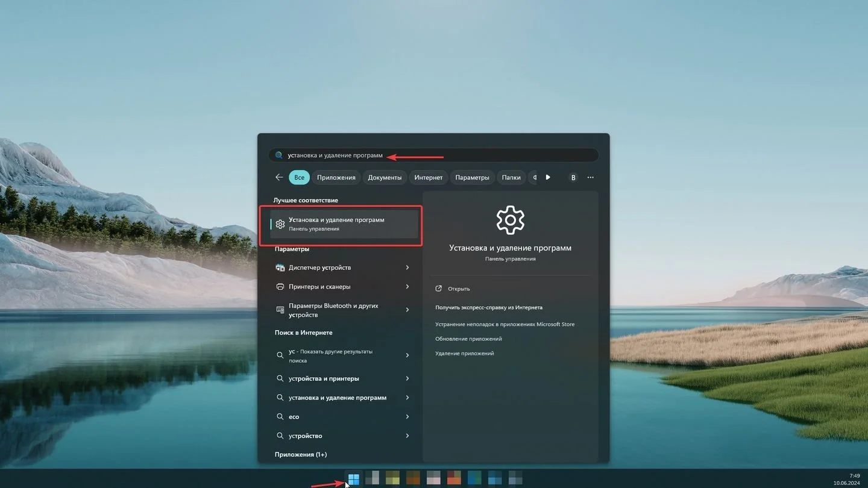This screenshot has height=488, width=868.
Task: Click the printer icon next to Принтеры и сканеры
Action: (x=280, y=287)
